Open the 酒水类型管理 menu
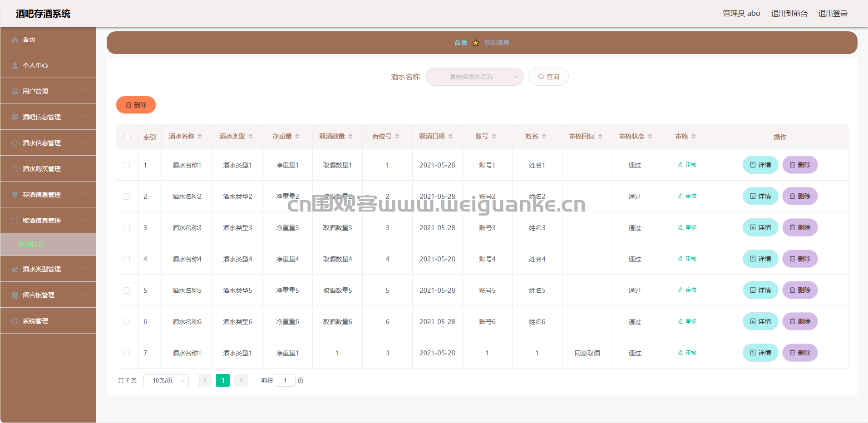868x423 pixels. coord(48,269)
